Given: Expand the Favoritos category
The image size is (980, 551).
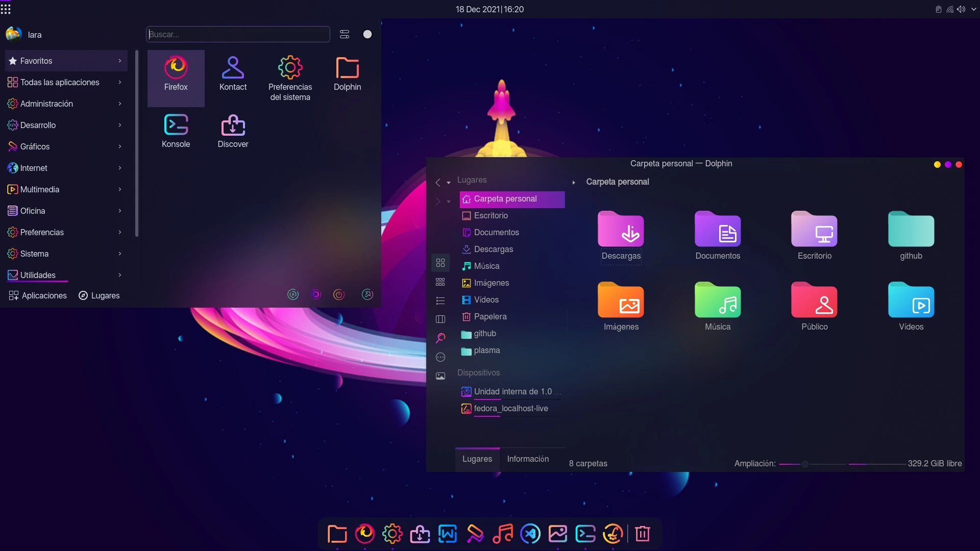Looking at the screenshot, I should (x=120, y=60).
